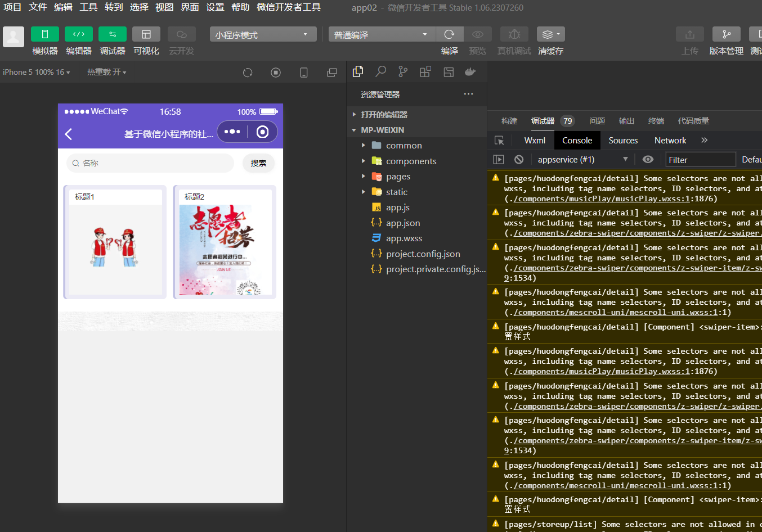This screenshot has height=532, width=762.
Task: Click the real device debug bug icon
Action: coord(514,34)
